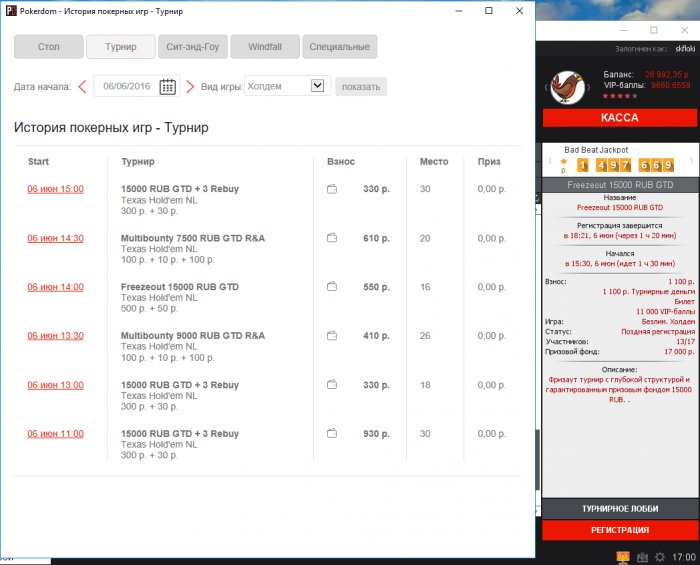Click the История покерных игр - Турнир heading

[111, 128]
